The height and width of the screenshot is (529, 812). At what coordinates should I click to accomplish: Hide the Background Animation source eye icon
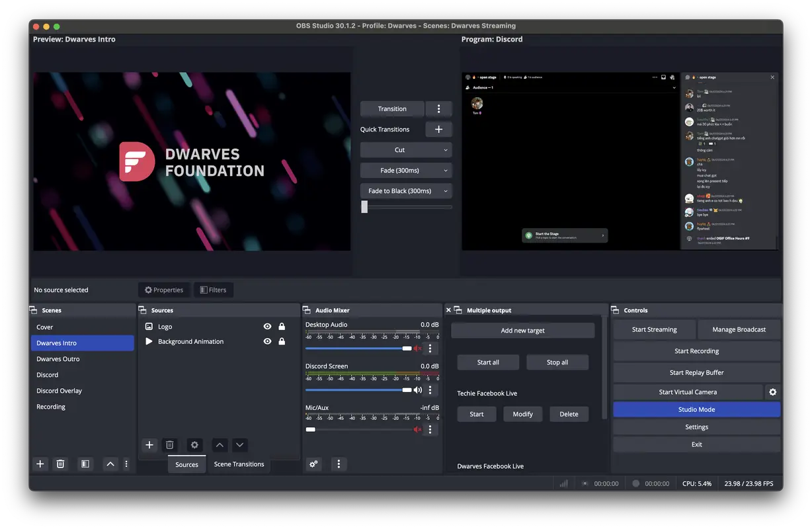pyautogui.click(x=267, y=342)
